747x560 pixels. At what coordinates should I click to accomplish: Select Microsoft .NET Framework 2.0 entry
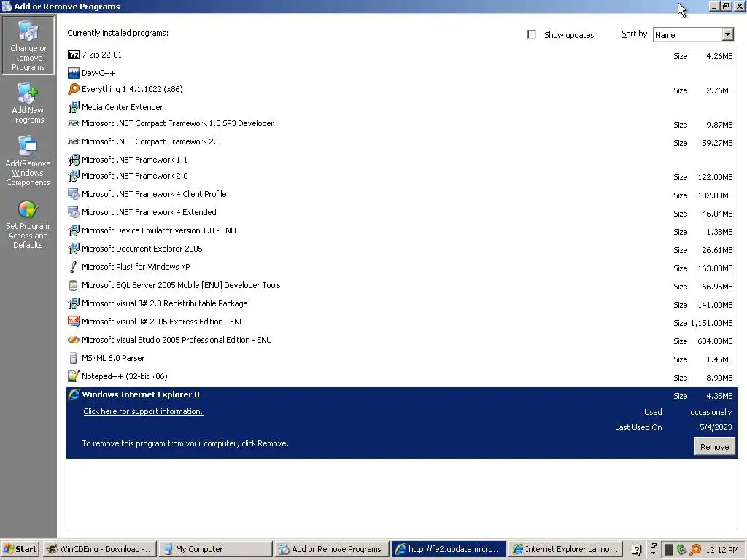(x=402, y=176)
